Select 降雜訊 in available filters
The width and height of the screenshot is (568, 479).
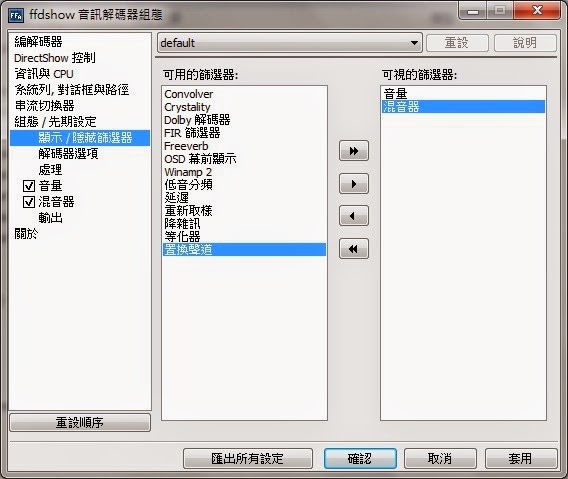[245, 224]
